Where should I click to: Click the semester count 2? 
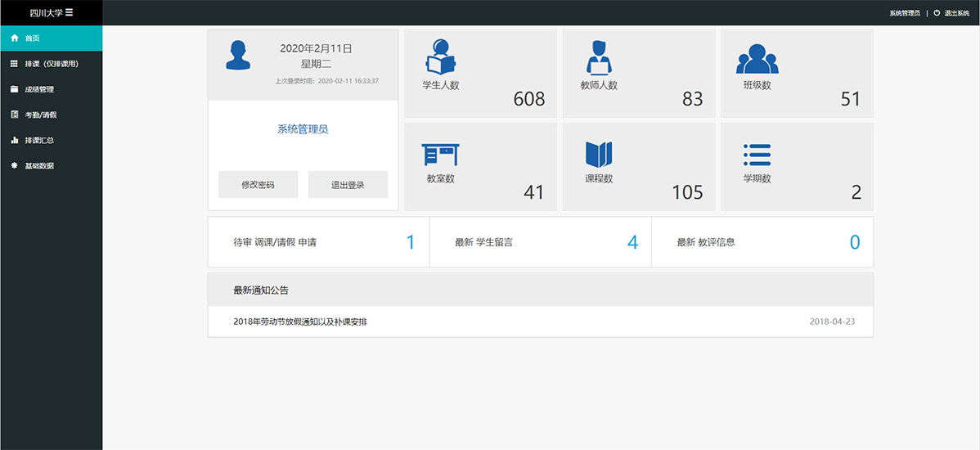point(856,192)
